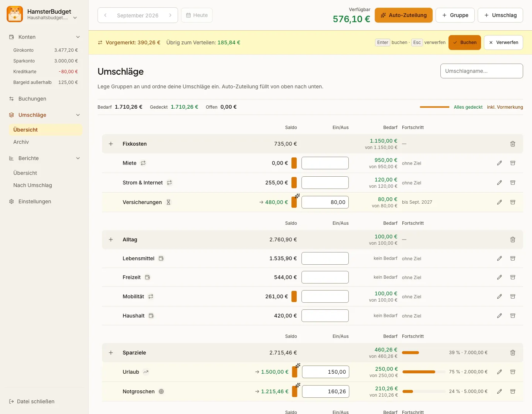Select the Girokonto account
Screen dimensions: 532x414
click(x=45, y=50)
